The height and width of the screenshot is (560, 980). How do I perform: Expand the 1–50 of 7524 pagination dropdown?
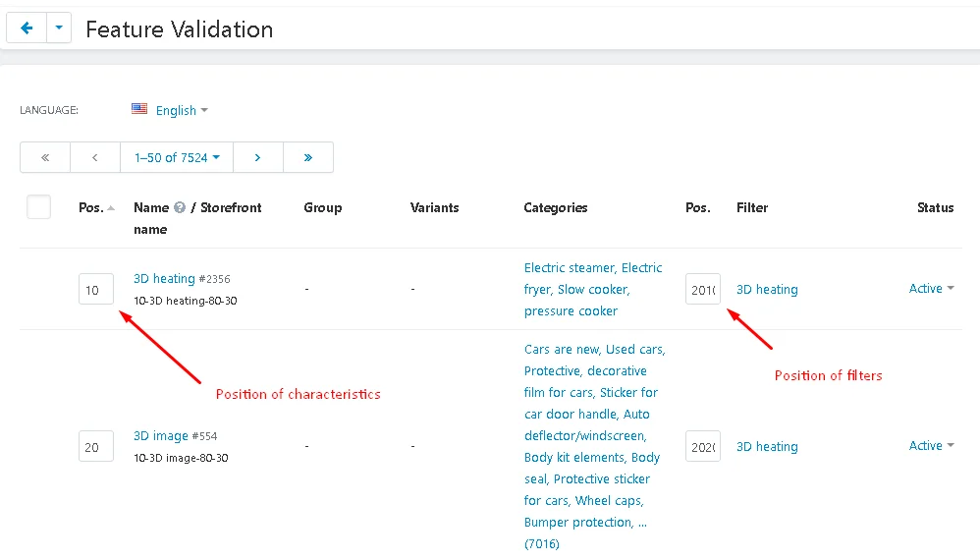tap(177, 157)
